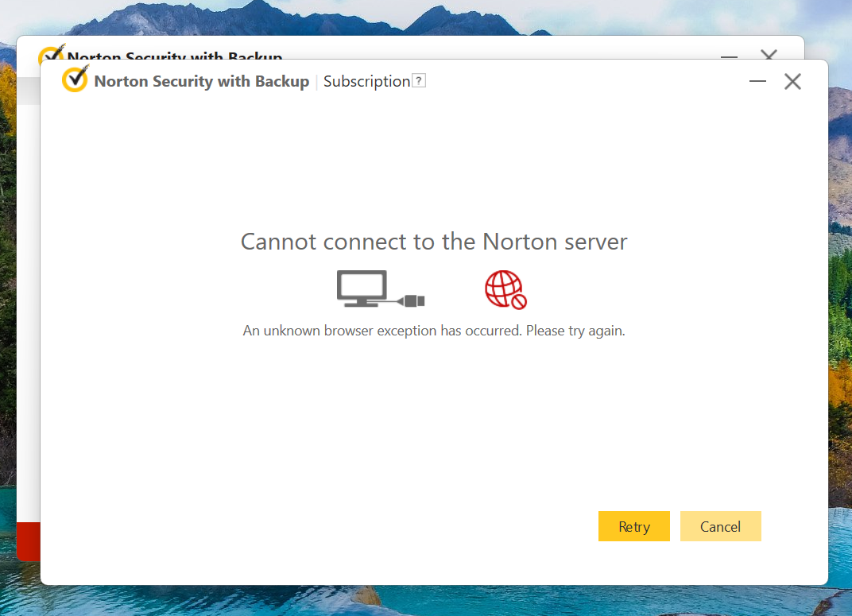Minimize the background Norton Security window
Screen dimensions: 852x616
[729, 56]
